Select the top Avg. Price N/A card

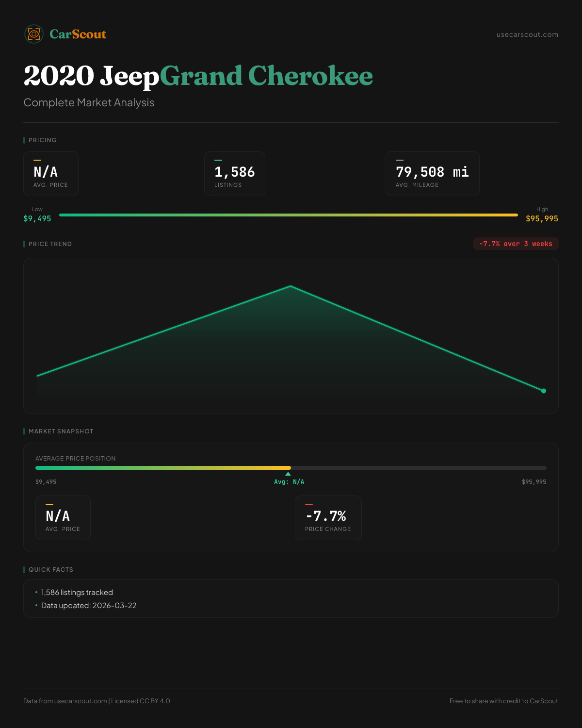tap(51, 174)
